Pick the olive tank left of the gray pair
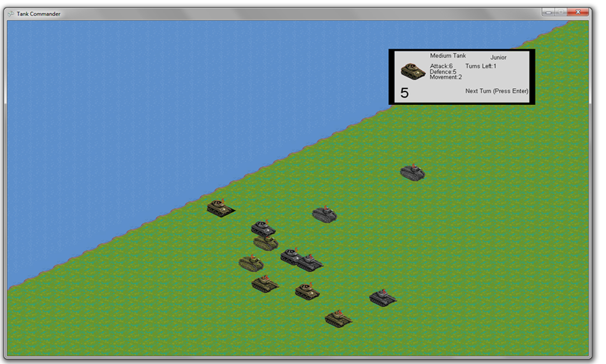The image size is (606, 364). click(x=251, y=263)
